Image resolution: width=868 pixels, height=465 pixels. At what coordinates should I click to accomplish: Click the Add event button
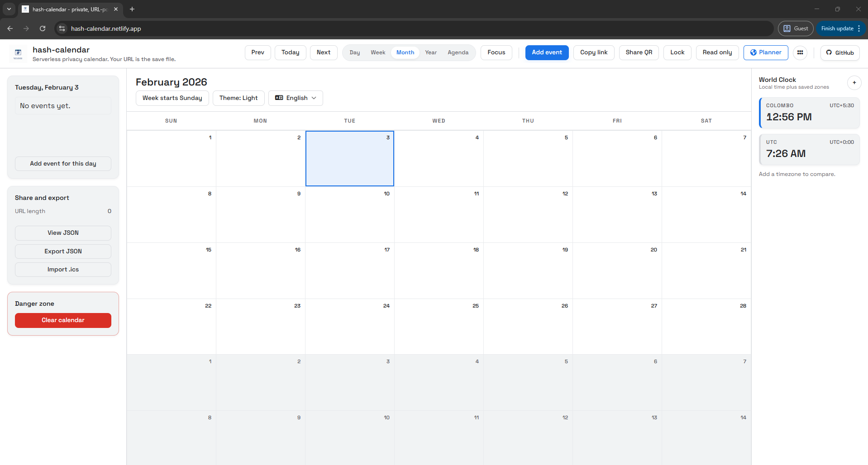tap(546, 52)
